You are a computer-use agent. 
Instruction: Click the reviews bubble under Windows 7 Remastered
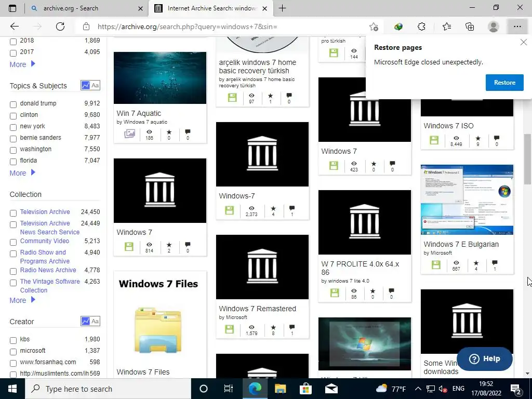coord(292,327)
